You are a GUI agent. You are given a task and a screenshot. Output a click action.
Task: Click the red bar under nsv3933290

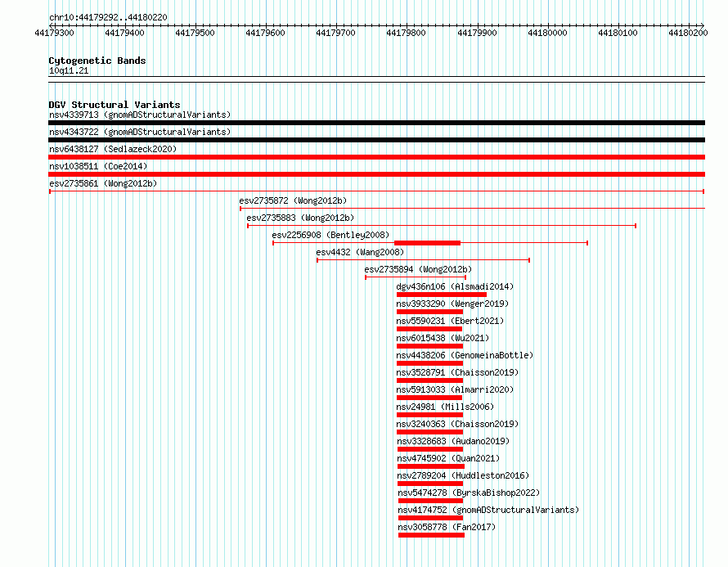click(x=429, y=312)
